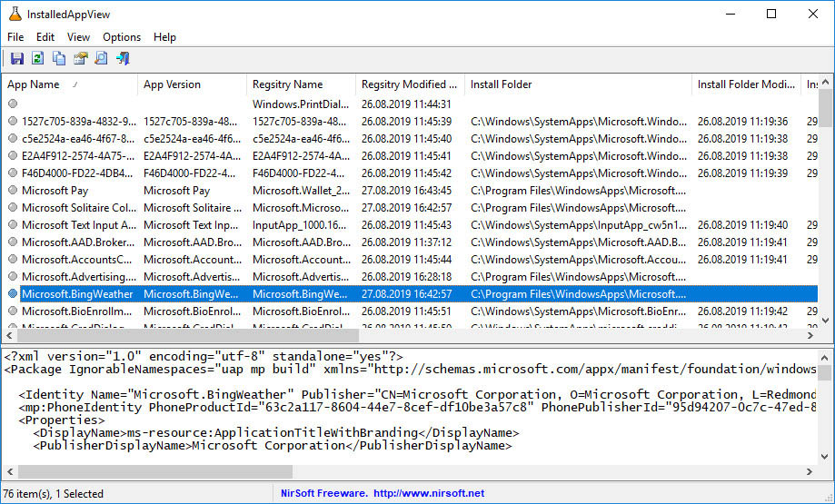The image size is (835, 504).
Task: Open the Edit menu
Action: [45, 37]
